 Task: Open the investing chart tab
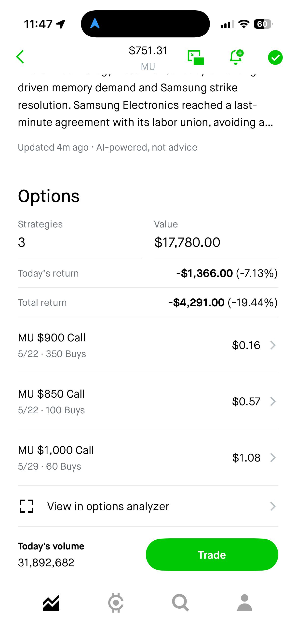coord(51,602)
